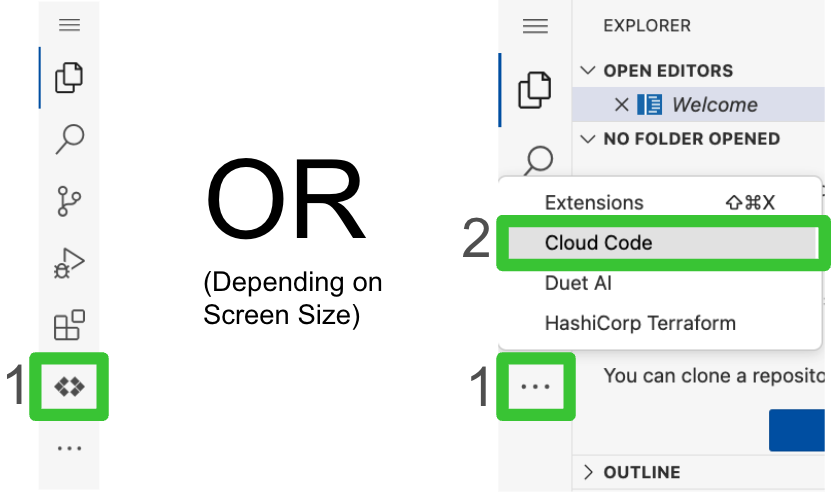The image size is (836, 492).
Task: Open the Run and Debug view icon
Action: pyautogui.click(x=69, y=264)
